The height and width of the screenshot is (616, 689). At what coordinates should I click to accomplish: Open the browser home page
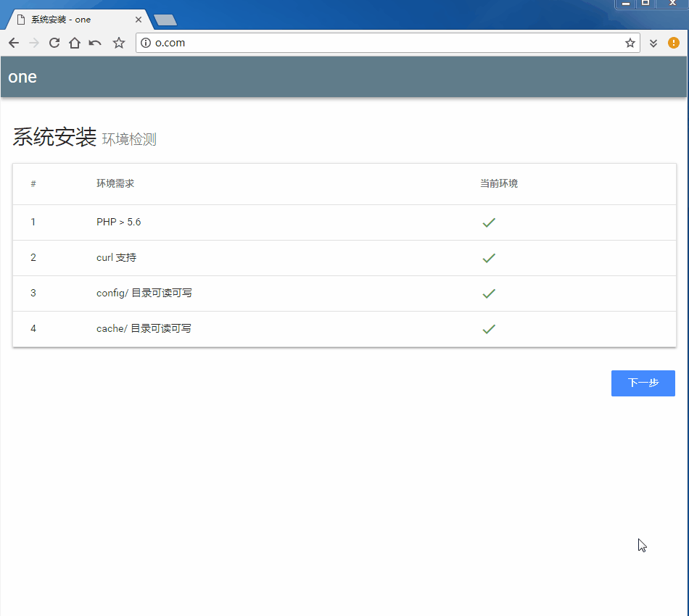tap(74, 43)
